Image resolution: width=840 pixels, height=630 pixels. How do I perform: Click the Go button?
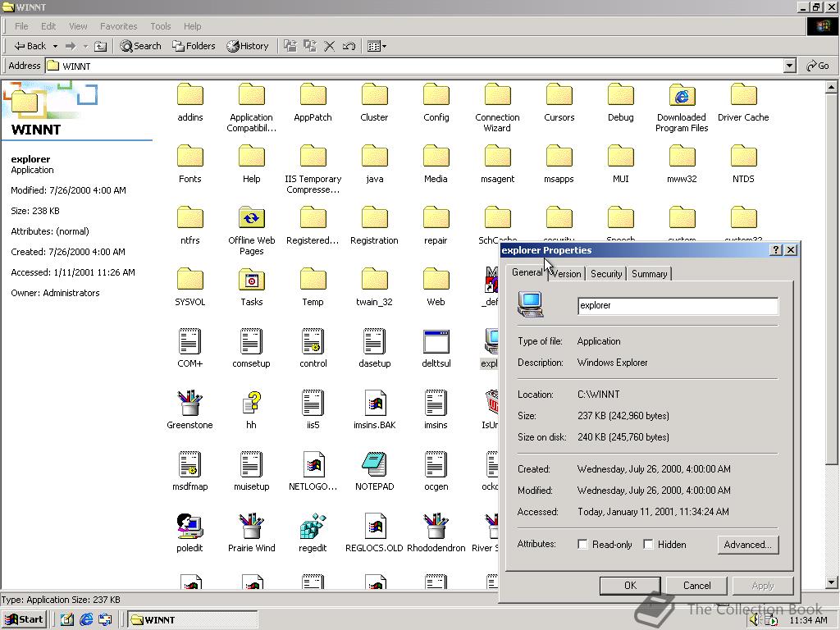pos(818,66)
